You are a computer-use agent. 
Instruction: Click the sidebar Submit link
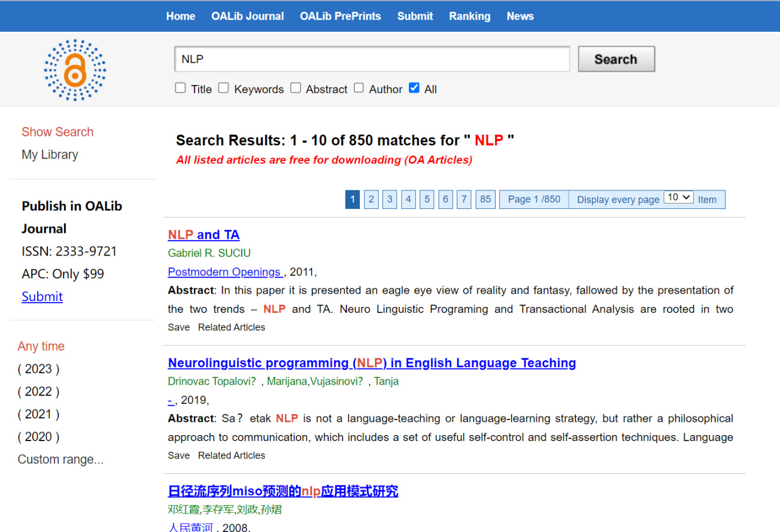[x=42, y=296]
